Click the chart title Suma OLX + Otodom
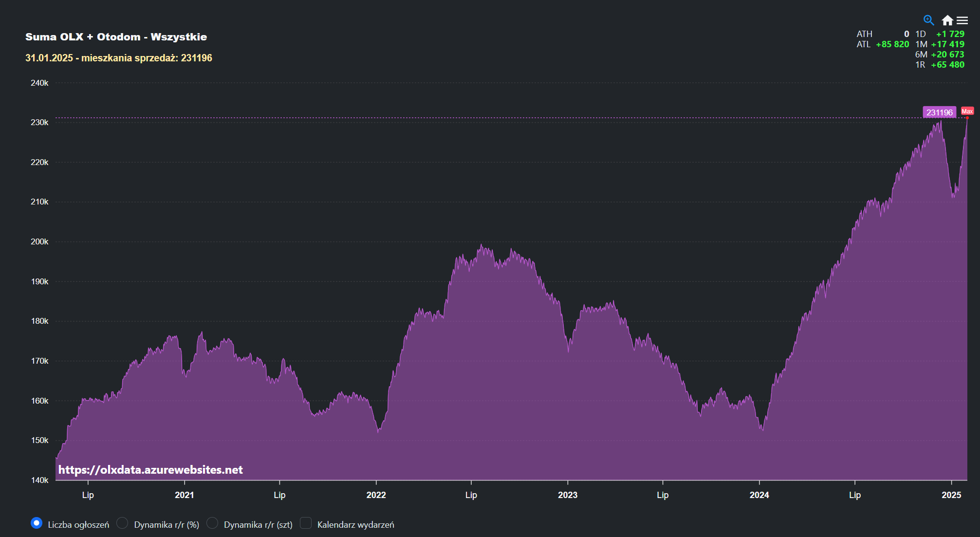The height and width of the screenshot is (537, 980). [x=116, y=37]
